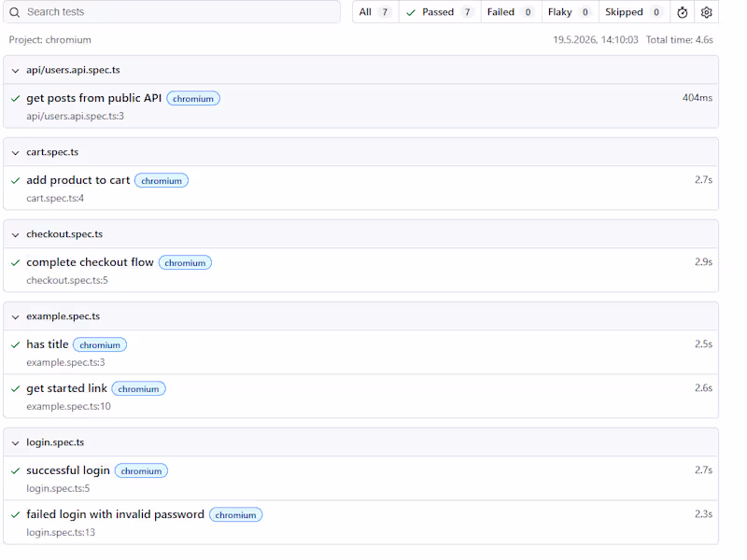This screenshot has height=560, width=747.
Task: Click passed checkmark of failed login test
Action: click(15, 515)
